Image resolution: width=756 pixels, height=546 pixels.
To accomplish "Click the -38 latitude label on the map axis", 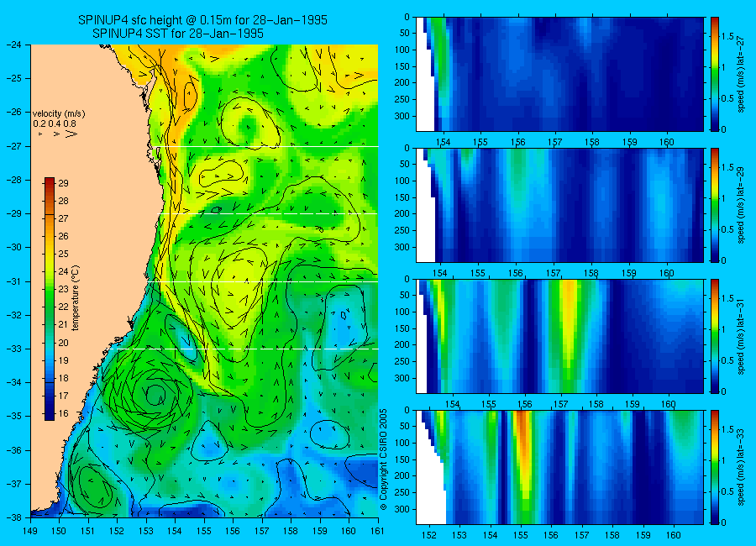I will pyautogui.click(x=13, y=517).
